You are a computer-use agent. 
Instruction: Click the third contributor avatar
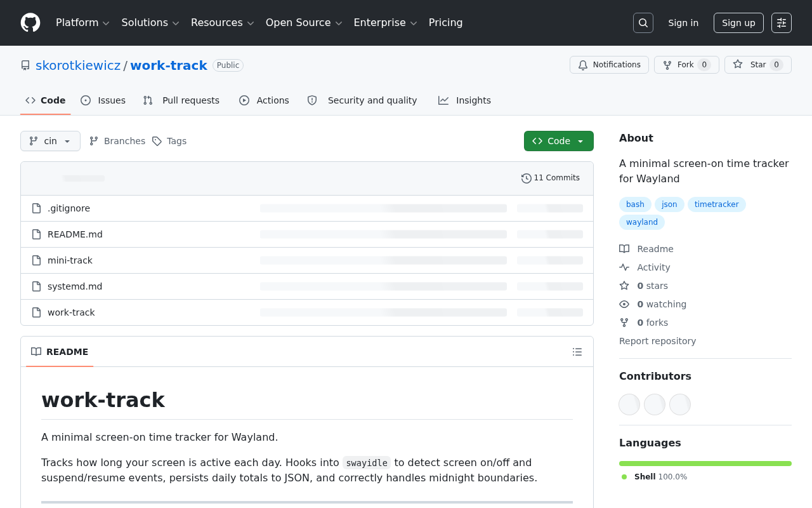coord(680,404)
